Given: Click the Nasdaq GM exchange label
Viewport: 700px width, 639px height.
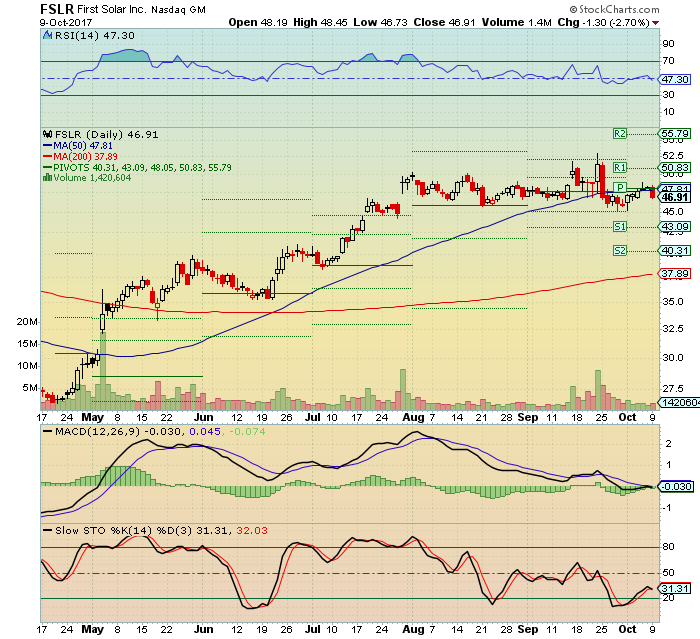Looking at the screenshot, I should 178,9.
